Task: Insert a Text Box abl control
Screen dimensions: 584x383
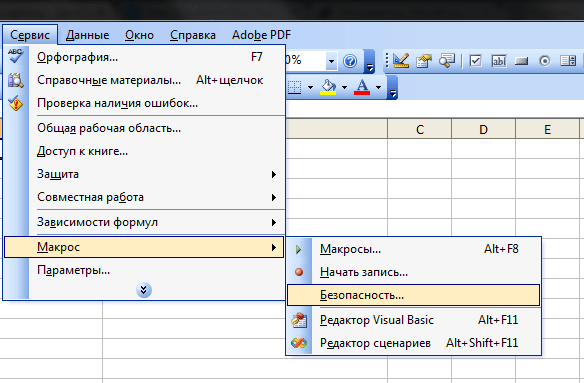Action: tap(499, 61)
